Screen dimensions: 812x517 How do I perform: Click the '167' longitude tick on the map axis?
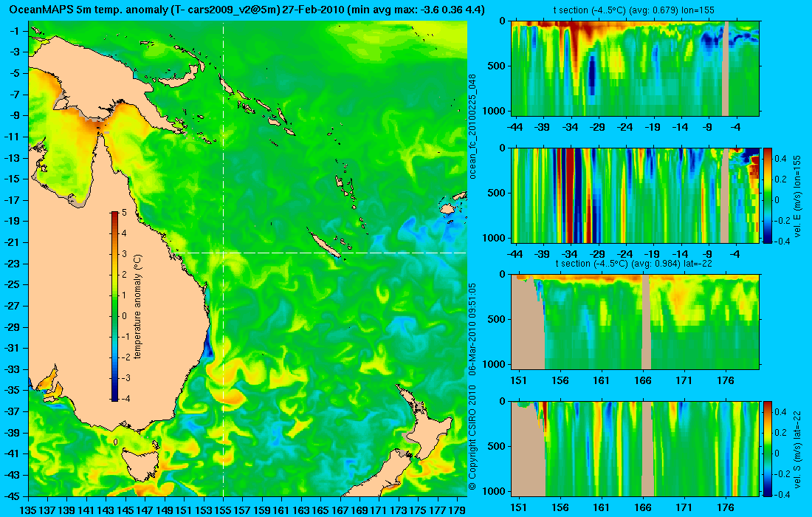tap(340, 510)
